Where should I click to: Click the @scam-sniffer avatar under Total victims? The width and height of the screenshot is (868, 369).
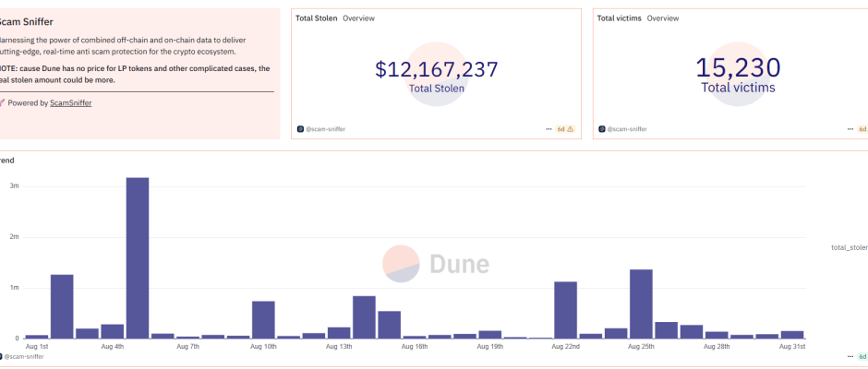[x=602, y=129]
